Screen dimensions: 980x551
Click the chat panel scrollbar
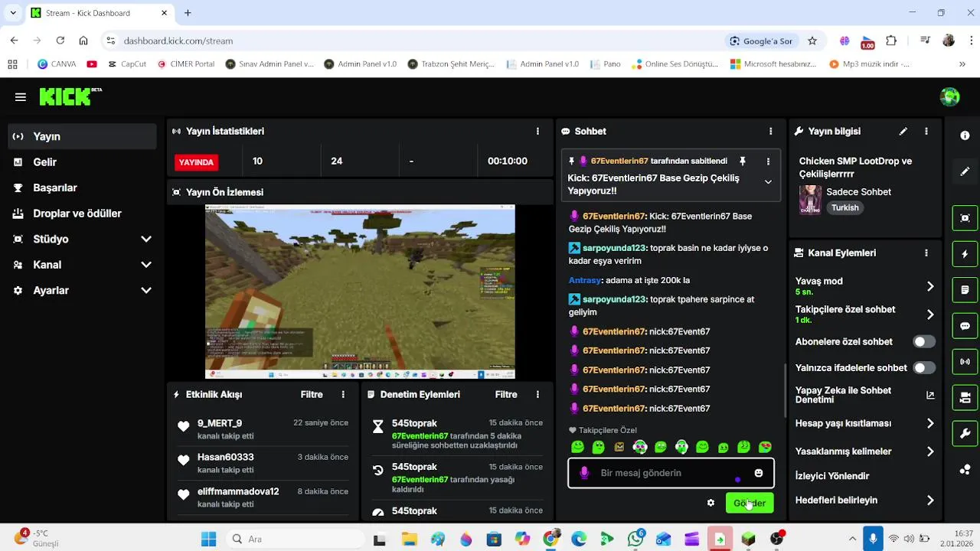pyautogui.click(x=785, y=390)
